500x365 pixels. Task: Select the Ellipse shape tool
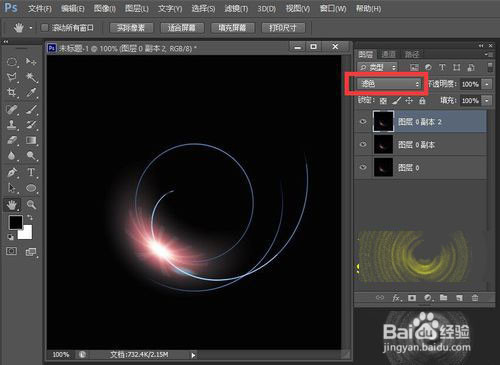(31, 188)
